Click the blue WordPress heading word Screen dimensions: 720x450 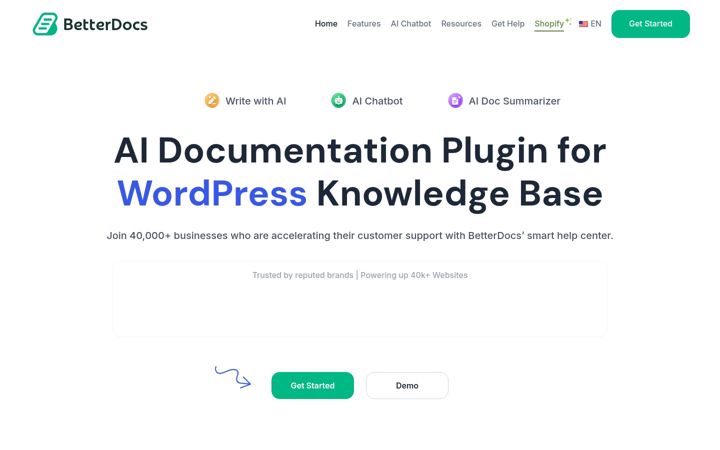pyautogui.click(x=212, y=194)
